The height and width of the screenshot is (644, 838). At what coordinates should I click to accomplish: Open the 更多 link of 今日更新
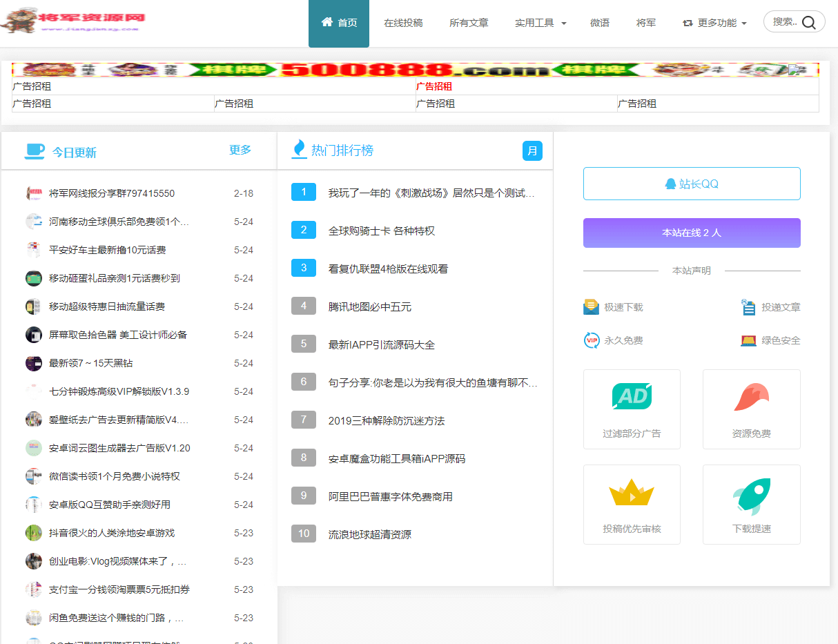point(240,150)
